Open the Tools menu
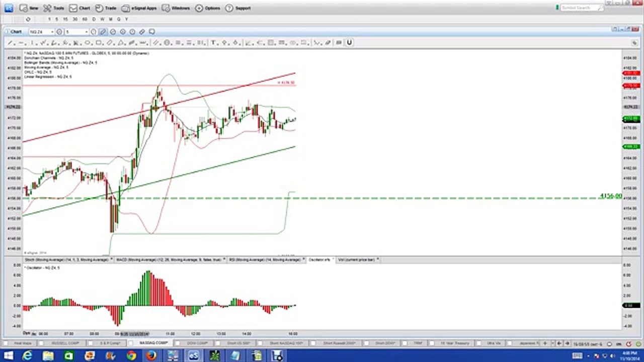644x362 pixels. click(53, 8)
